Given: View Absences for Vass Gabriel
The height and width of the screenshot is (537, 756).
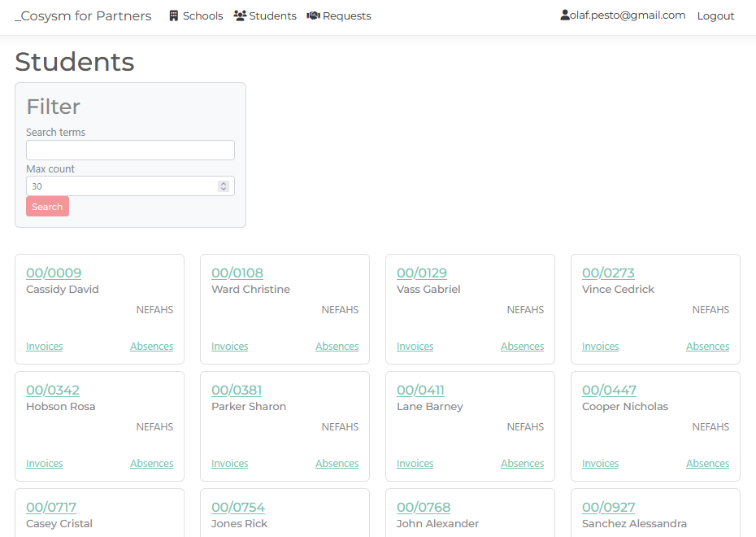Looking at the screenshot, I should pyautogui.click(x=522, y=346).
